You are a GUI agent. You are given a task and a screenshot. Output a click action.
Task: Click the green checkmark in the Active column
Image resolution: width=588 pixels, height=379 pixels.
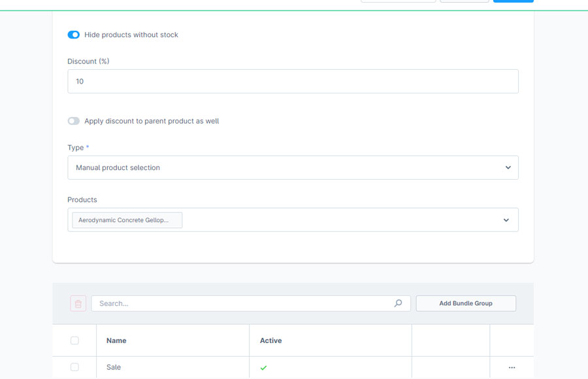tap(263, 368)
